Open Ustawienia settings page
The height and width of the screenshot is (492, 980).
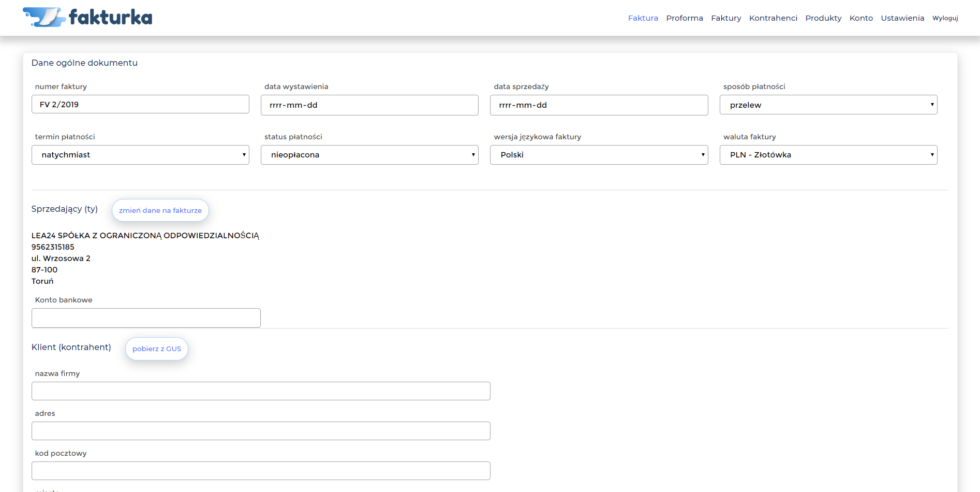(x=902, y=18)
